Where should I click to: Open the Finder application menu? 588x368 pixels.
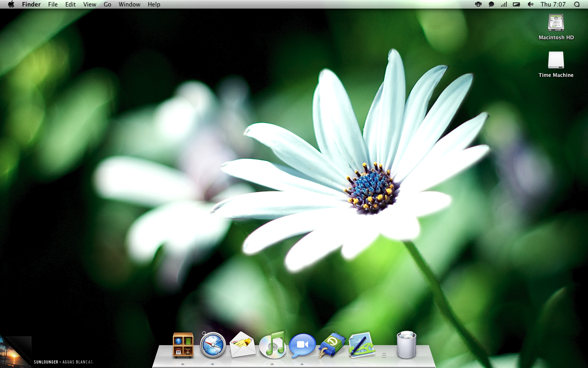coord(31,4)
